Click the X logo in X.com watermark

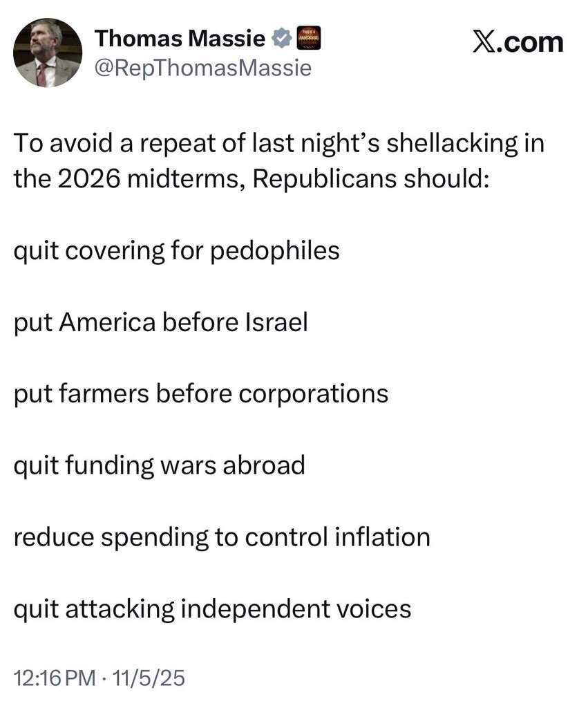click(x=486, y=43)
